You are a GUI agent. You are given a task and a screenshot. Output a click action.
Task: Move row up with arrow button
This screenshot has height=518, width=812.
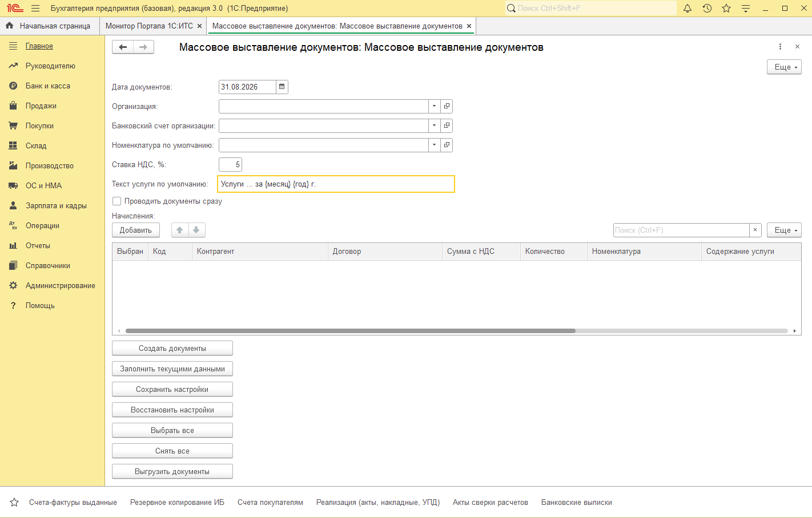coord(180,230)
